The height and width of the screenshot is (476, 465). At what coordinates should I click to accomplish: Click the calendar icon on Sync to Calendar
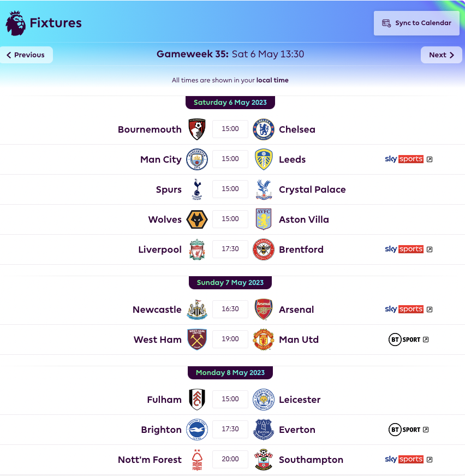[387, 23]
